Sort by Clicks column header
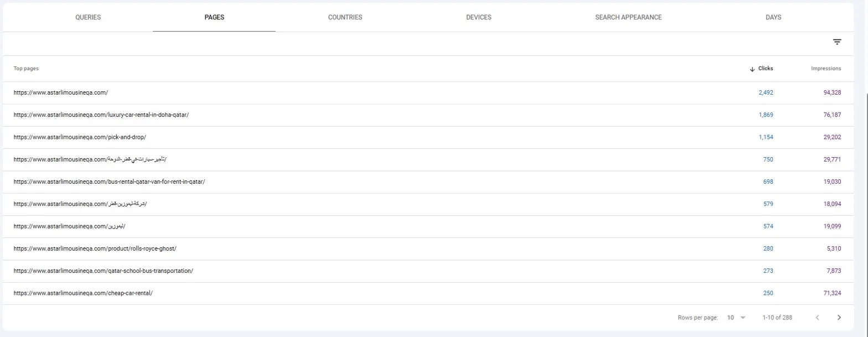This screenshot has width=868, height=337. [x=766, y=69]
